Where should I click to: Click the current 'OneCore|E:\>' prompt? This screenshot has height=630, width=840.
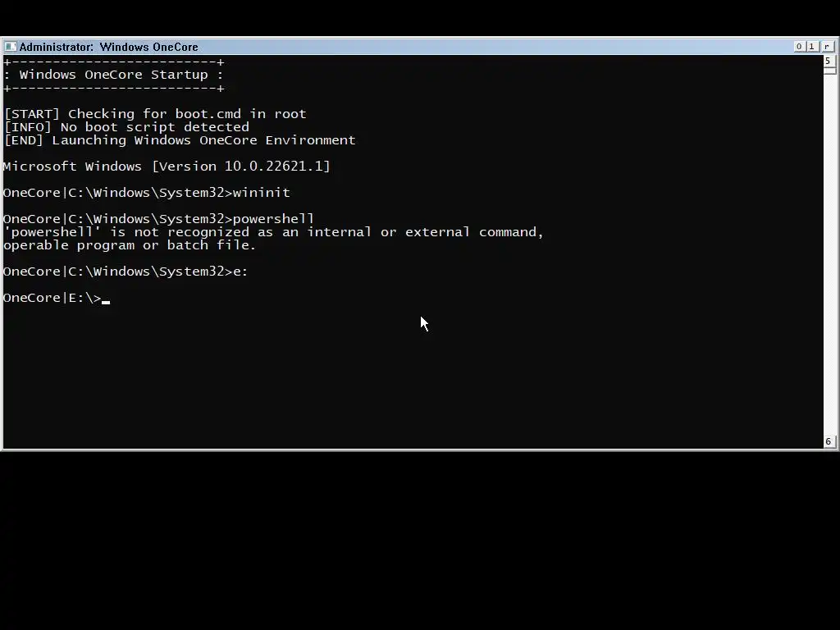(x=52, y=298)
